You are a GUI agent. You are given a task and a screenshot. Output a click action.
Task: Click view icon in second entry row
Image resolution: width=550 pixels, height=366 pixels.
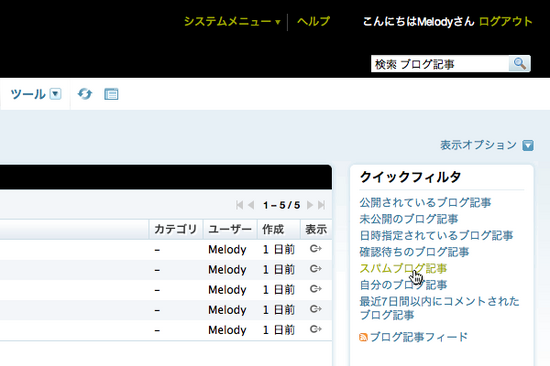(316, 269)
